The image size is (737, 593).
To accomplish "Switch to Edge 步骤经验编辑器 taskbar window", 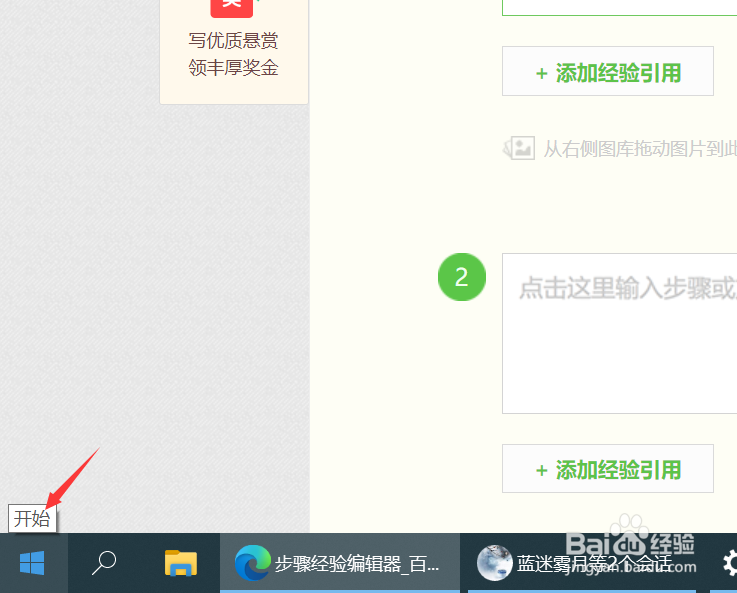I will click(x=339, y=563).
